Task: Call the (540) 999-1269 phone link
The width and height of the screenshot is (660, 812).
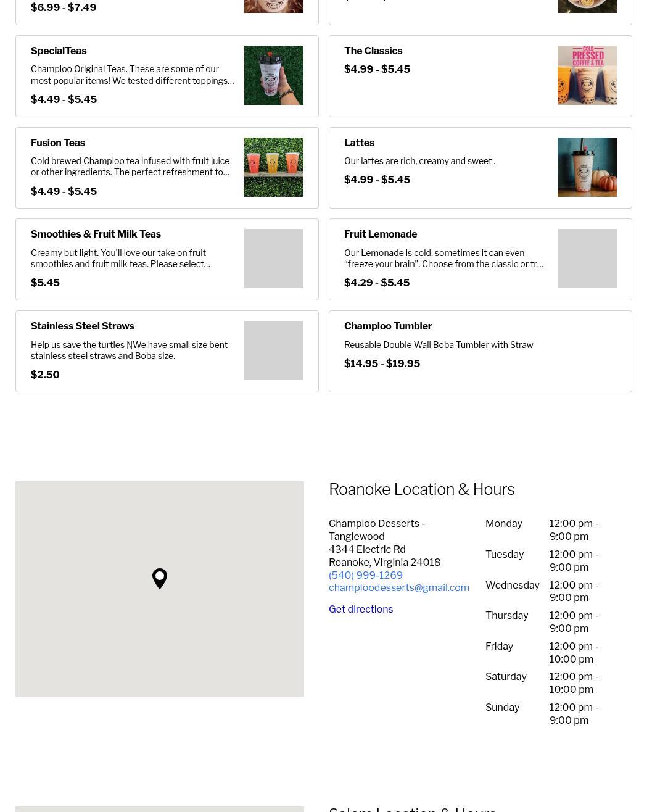Action: coord(365,575)
